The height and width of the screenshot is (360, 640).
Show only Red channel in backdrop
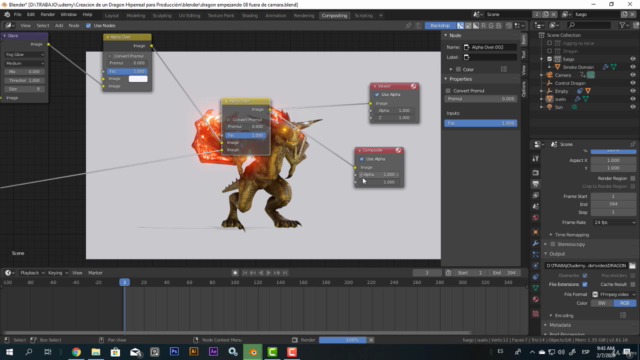484,25
